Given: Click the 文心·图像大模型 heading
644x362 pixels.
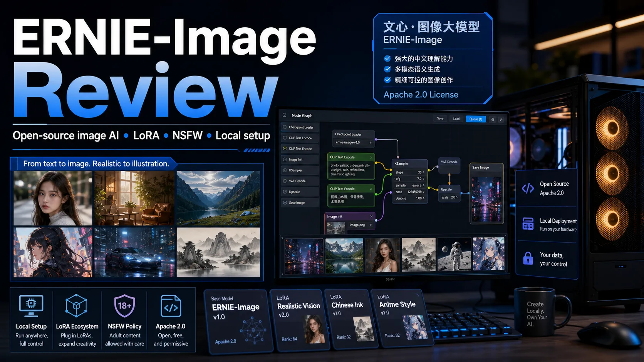Looking at the screenshot, I should (431, 27).
